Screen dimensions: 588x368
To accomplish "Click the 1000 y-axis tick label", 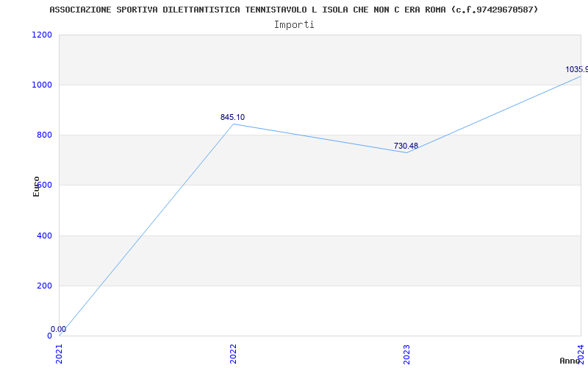I will [42, 85].
